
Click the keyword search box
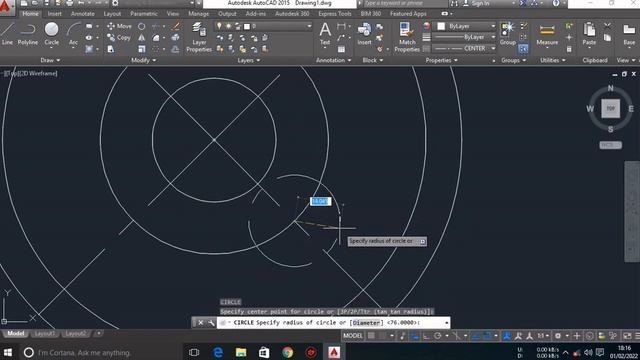point(404,3)
